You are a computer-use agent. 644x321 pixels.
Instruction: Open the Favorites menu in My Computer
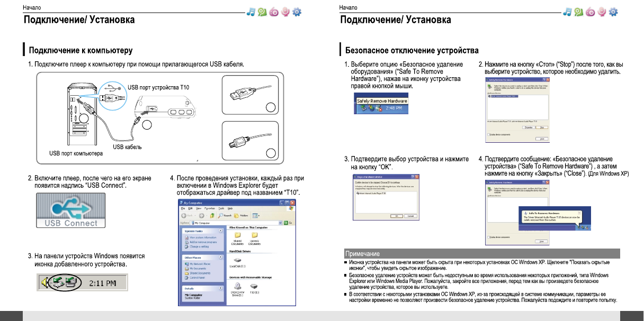tap(210, 208)
